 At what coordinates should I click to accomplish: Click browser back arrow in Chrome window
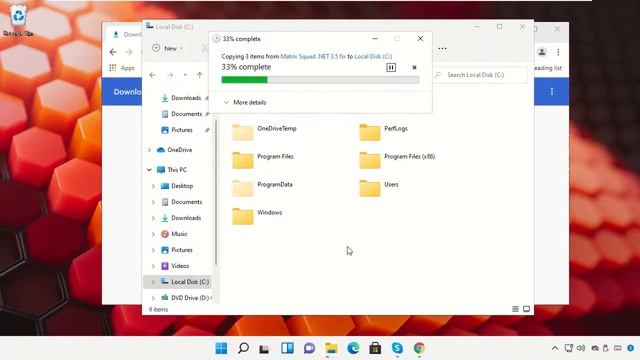[x=113, y=52]
